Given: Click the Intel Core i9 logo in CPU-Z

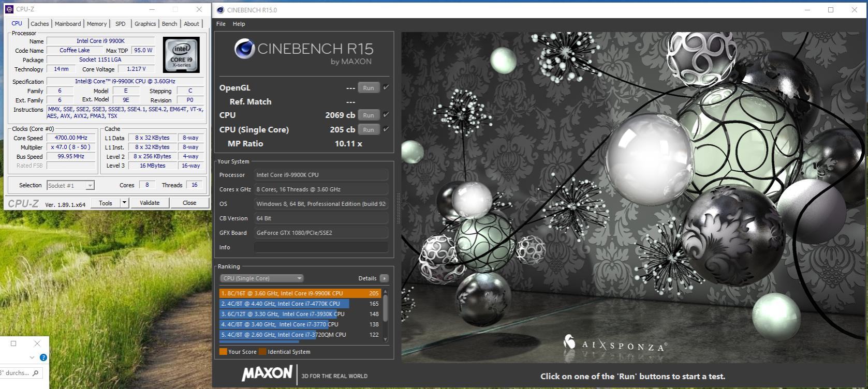Looking at the screenshot, I should (x=181, y=54).
